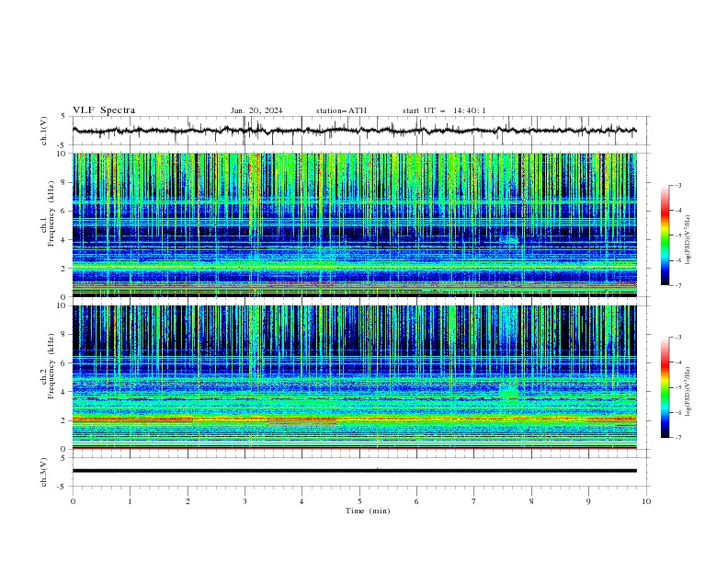The height and width of the screenshot is (563, 728).
Task: Click time axis tick label "1"
Action: point(130,501)
